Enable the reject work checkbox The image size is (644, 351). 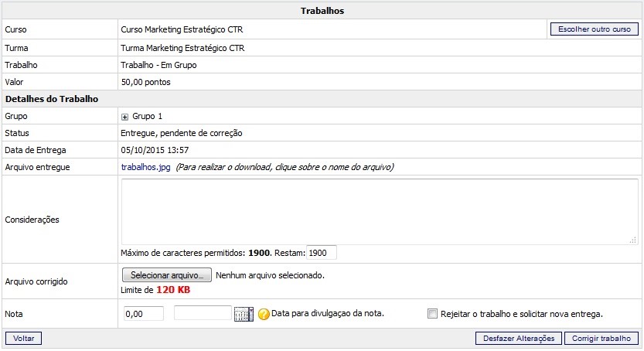432,314
